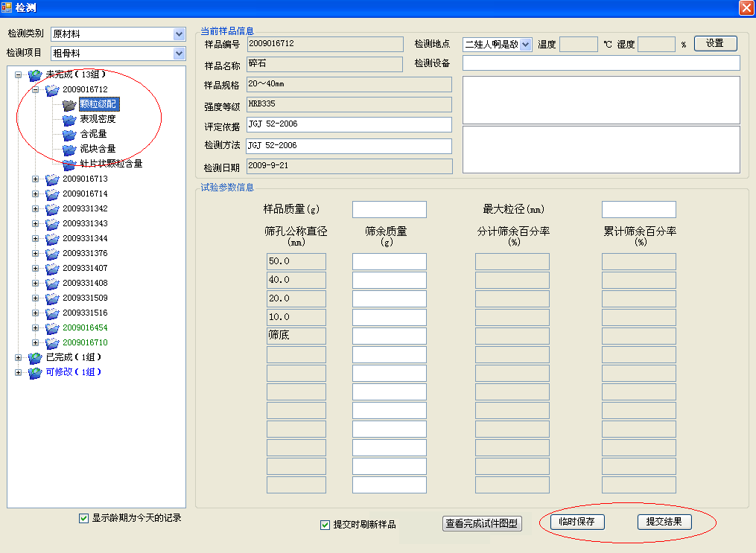Click the 未完成 group folder icon

pyautogui.click(x=35, y=75)
